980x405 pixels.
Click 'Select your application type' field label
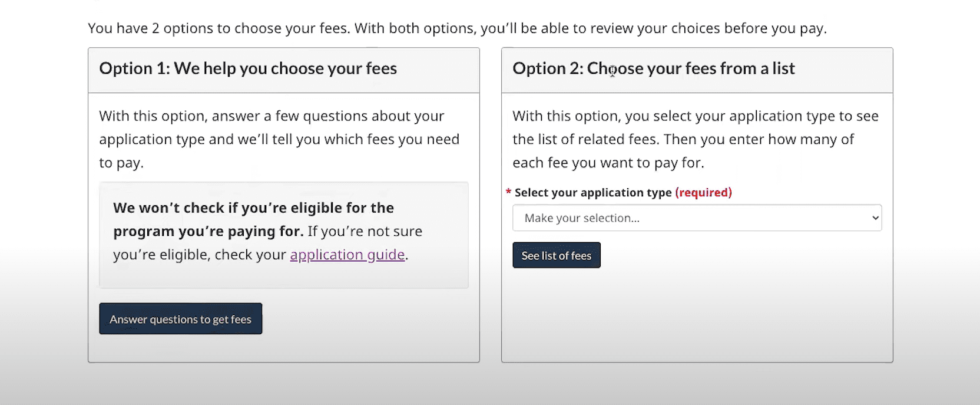[592, 192]
